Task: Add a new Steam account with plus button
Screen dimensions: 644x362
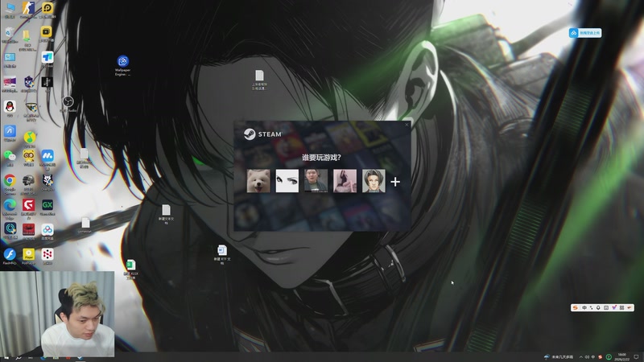Action: coord(395,182)
